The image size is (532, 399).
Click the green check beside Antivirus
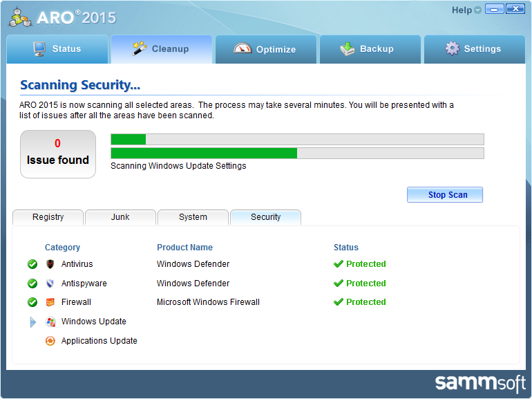32,264
